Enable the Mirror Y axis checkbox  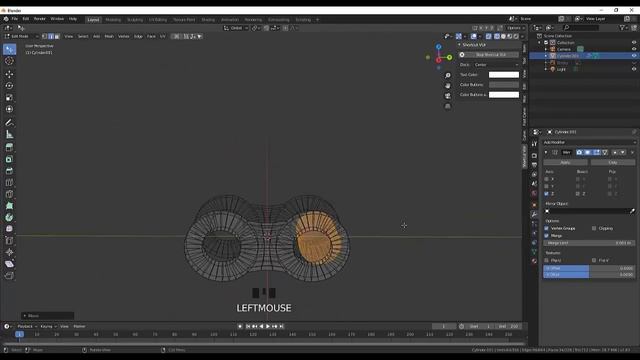tap(547, 186)
